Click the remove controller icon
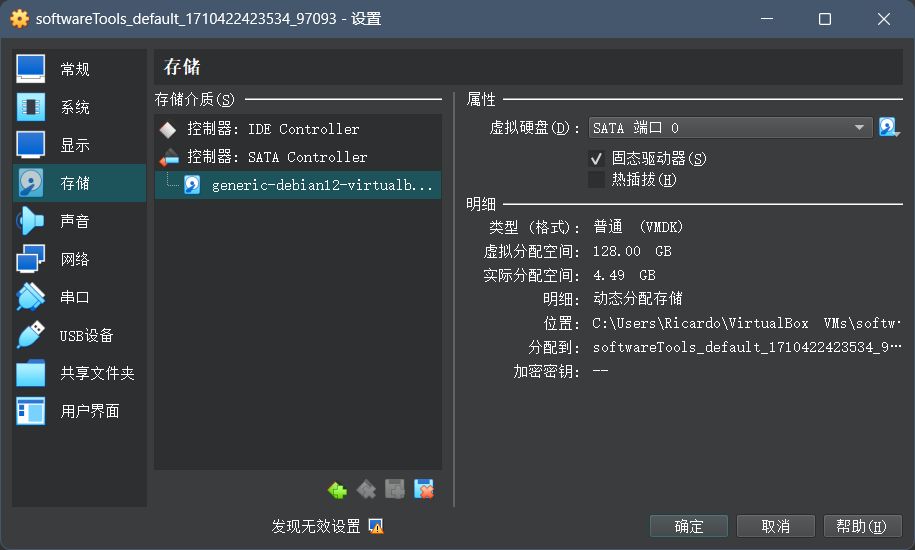The height and width of the screenshot is (550, 915). [366, 489]
